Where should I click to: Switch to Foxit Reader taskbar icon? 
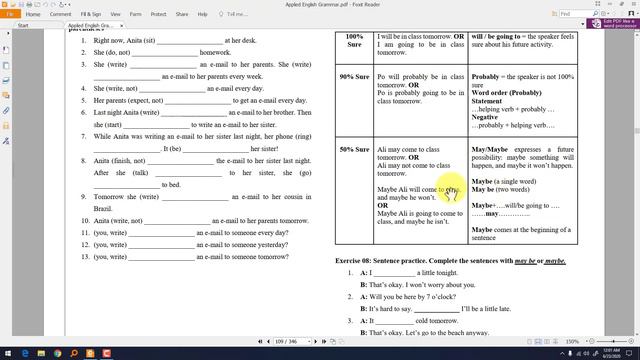point(90,353)
